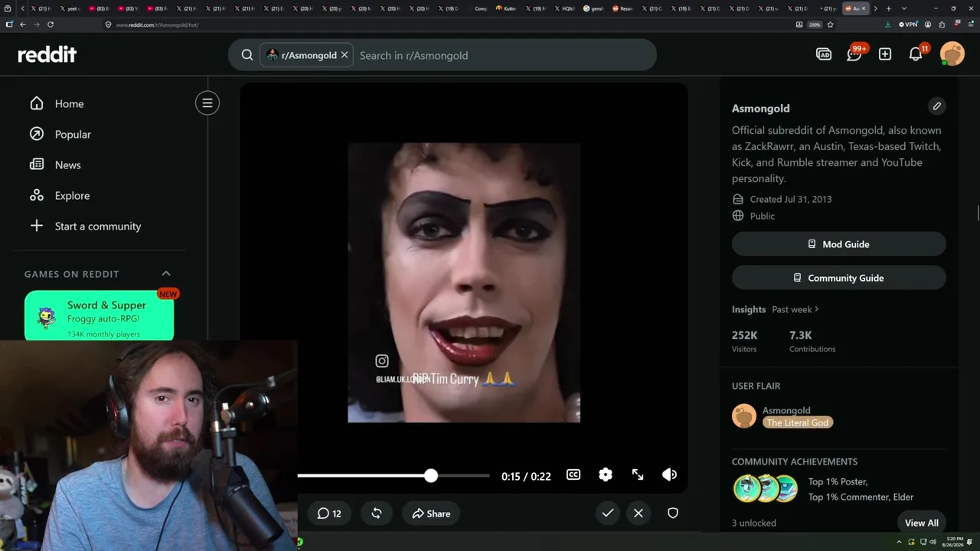980x551 pixels.
Task: Open Reddit chat messages icon
Action: pyautogui.click(x=854, y=54)
